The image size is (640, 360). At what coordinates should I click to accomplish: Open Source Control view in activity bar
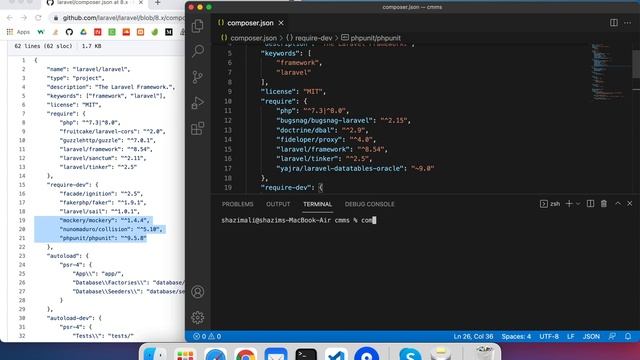(x=198, y=76)
